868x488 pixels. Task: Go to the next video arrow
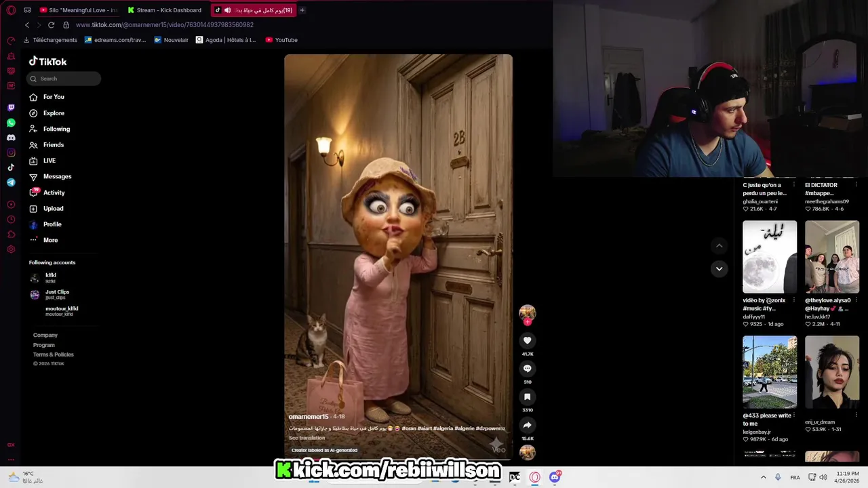719,268
